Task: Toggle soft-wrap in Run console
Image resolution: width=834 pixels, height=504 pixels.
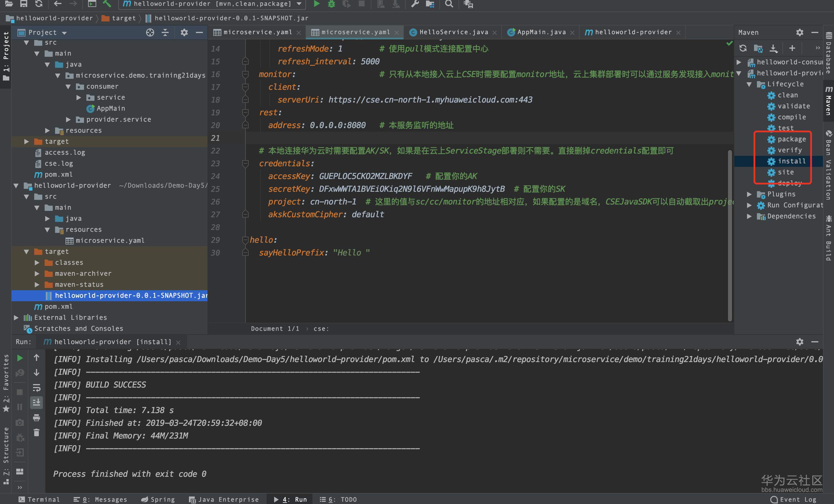Action: coord(37,387)
